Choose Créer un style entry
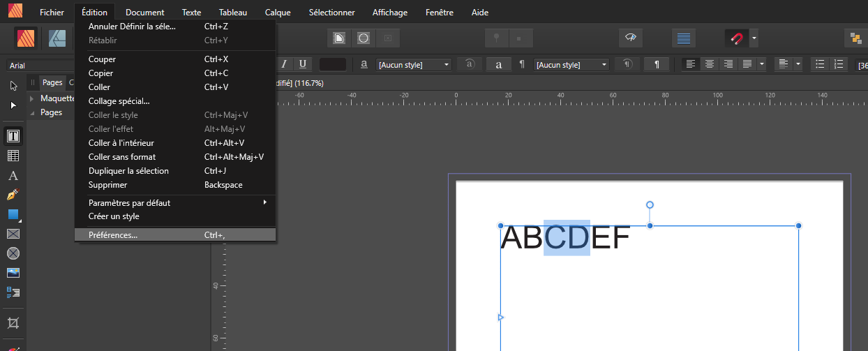This screenshot has width=868, height=351. click(175, 216)
